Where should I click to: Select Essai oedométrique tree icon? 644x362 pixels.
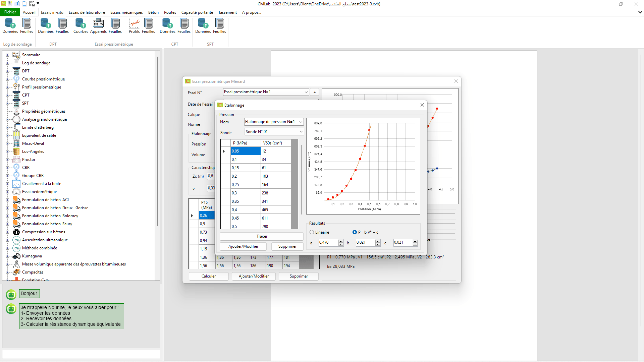16,192
